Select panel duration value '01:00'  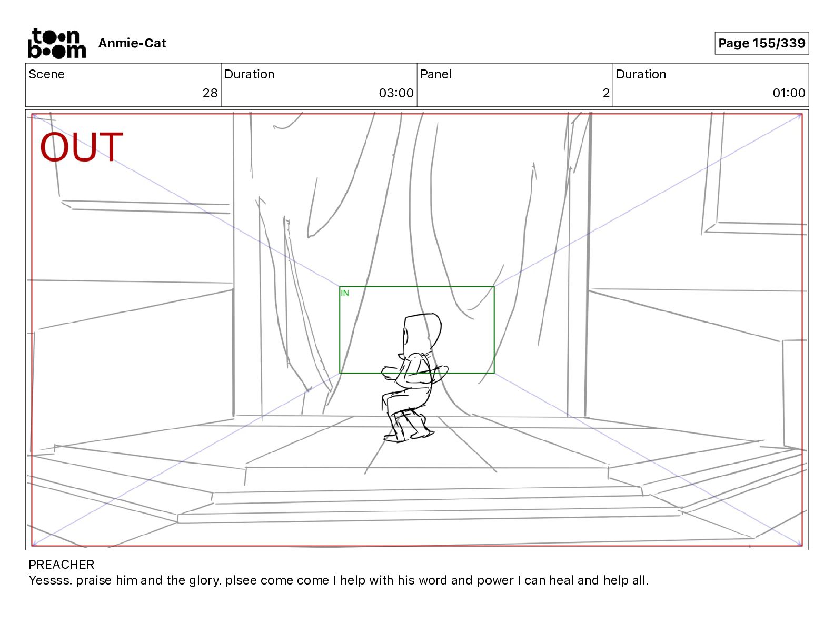tap(789, 93)
